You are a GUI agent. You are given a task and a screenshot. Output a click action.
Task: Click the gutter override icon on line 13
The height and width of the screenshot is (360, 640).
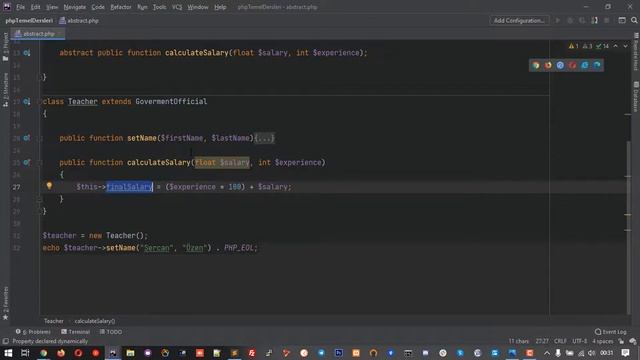pos(27,53)
